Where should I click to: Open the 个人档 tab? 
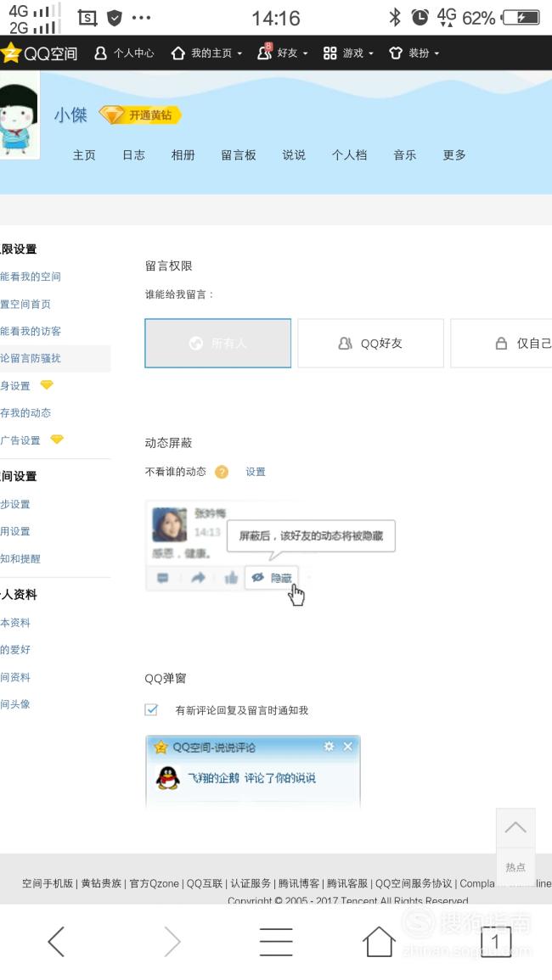[349, 155]
